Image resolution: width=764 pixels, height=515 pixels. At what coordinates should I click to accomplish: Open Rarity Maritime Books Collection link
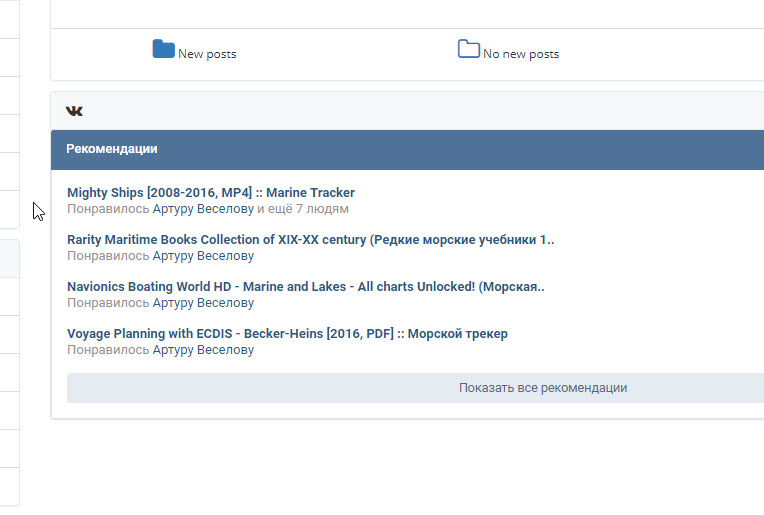click(310, 240)
